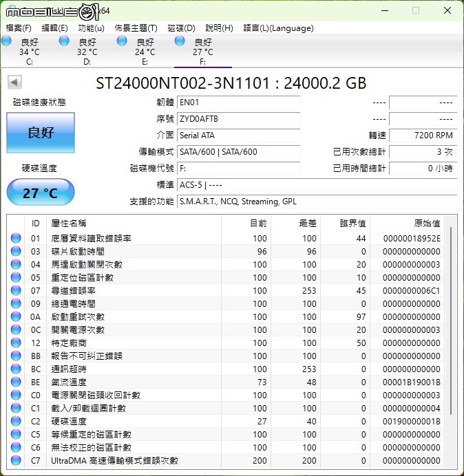The image size is (464, 476).
Task: Select the D: drive tab at 32 °C
Action: tap(87, 52)
